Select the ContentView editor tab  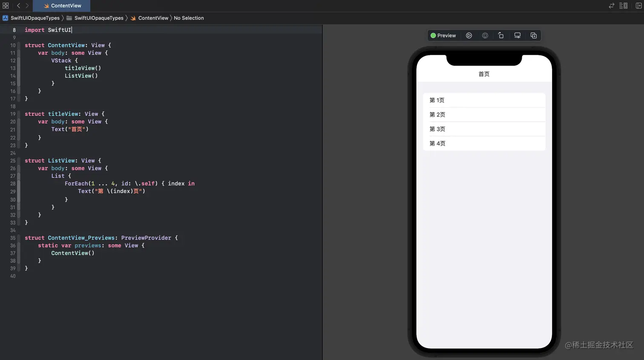click(x=62, y=6)
